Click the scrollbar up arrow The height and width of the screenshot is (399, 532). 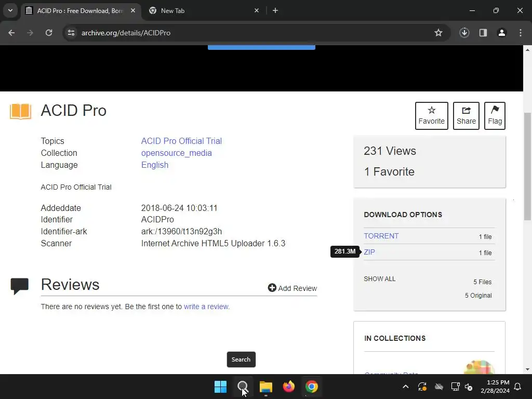point(527,50)
